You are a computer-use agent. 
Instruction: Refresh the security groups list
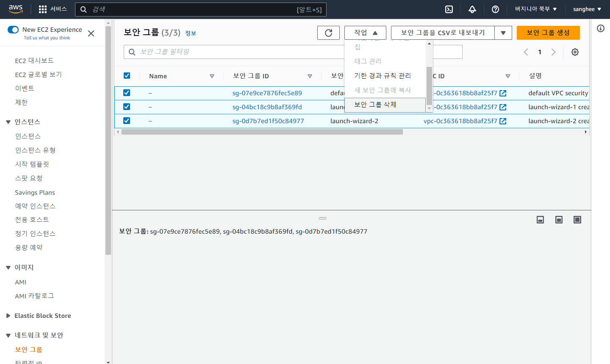point(328,33)
